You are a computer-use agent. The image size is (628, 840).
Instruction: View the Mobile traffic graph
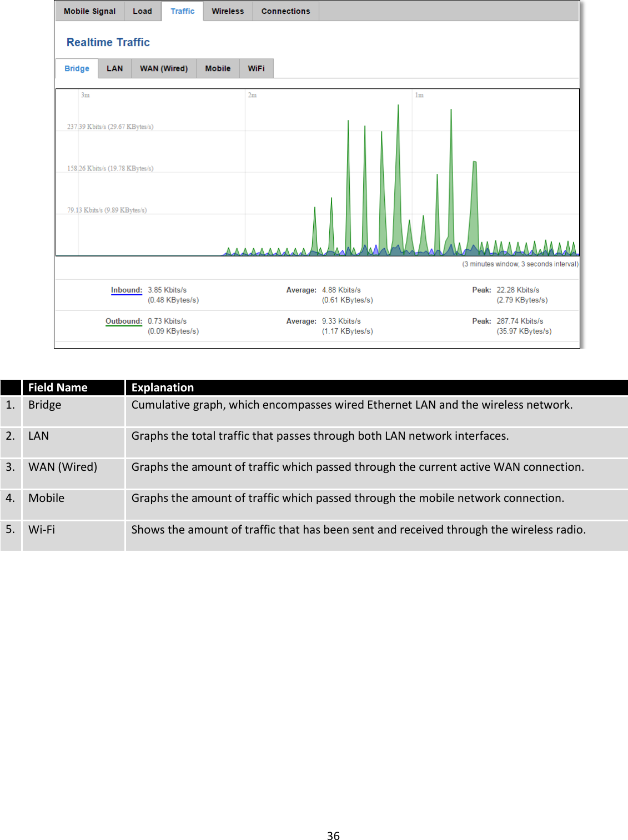click(218, 68)
